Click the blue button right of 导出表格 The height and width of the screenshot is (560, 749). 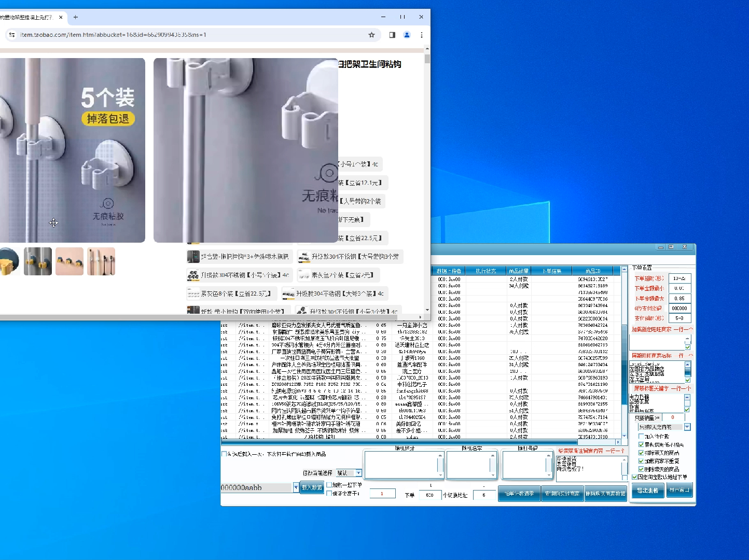(x=679, y=490)
